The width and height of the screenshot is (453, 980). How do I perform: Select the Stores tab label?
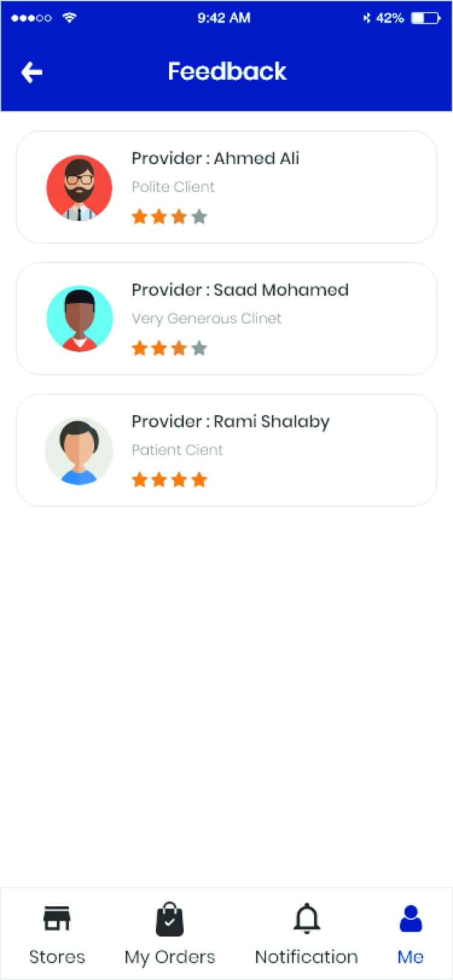click(x=57, y=956)
